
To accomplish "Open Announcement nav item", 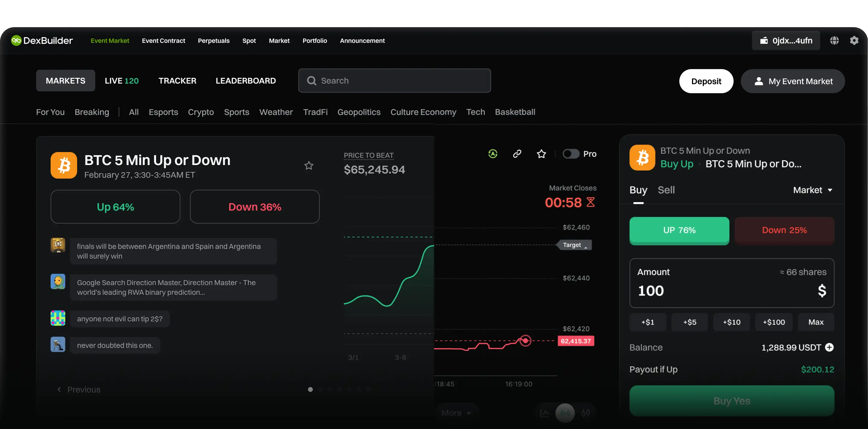I will pos(362,40).
